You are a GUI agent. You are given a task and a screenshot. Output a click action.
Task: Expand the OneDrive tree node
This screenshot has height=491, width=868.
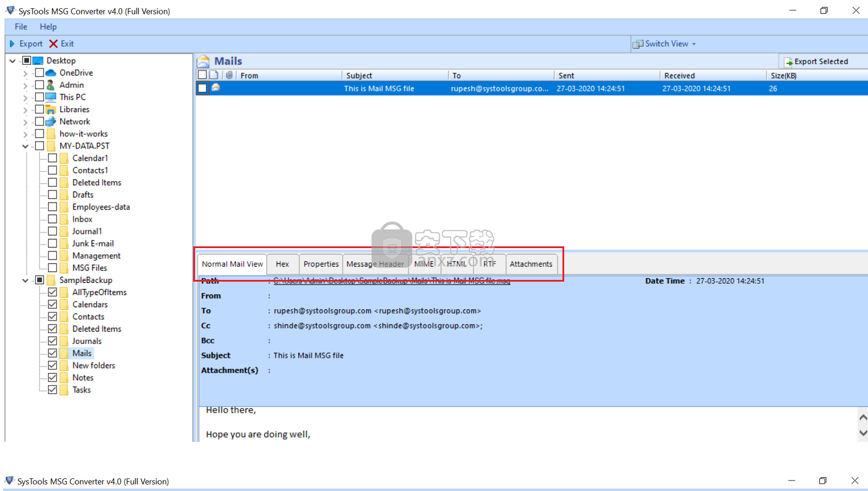[25, 73]
